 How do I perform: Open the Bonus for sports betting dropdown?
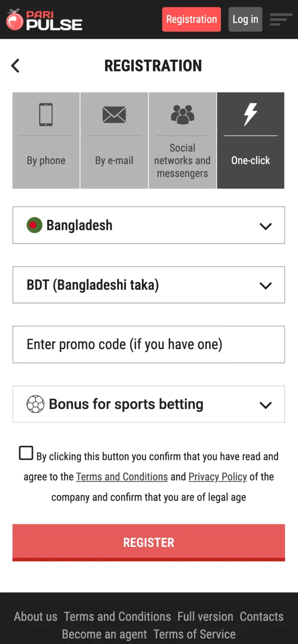(148, 404)
